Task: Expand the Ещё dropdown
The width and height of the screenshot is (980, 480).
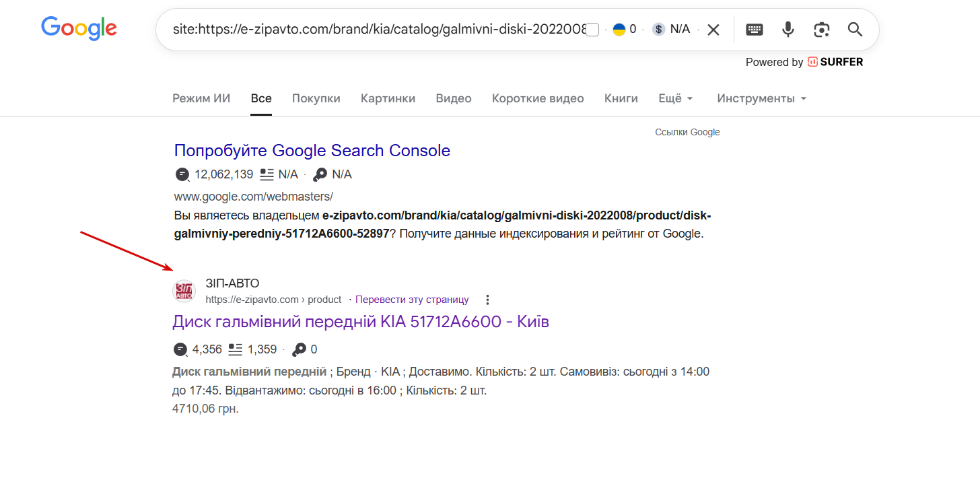Action: click(675, 98)
